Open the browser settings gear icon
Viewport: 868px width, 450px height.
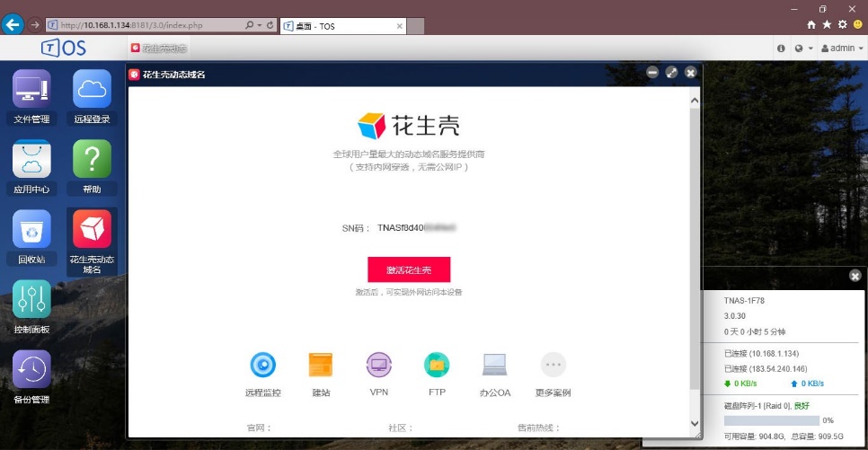coord(842,24)
